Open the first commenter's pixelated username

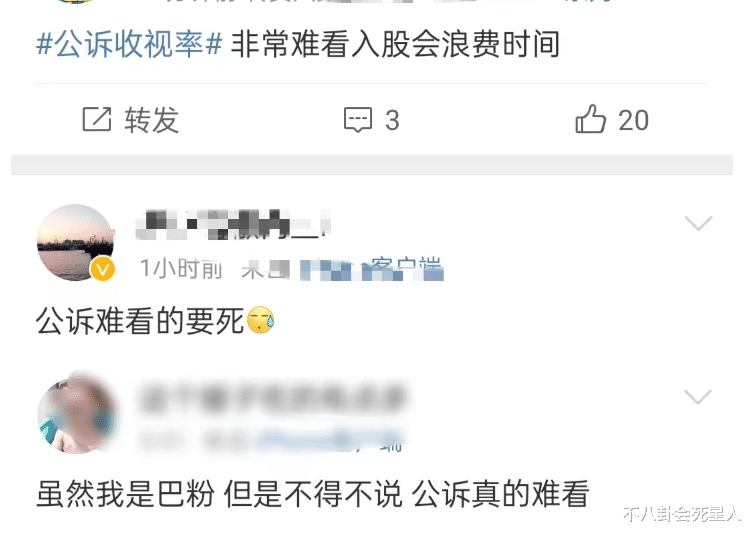[x=233, y=224]
